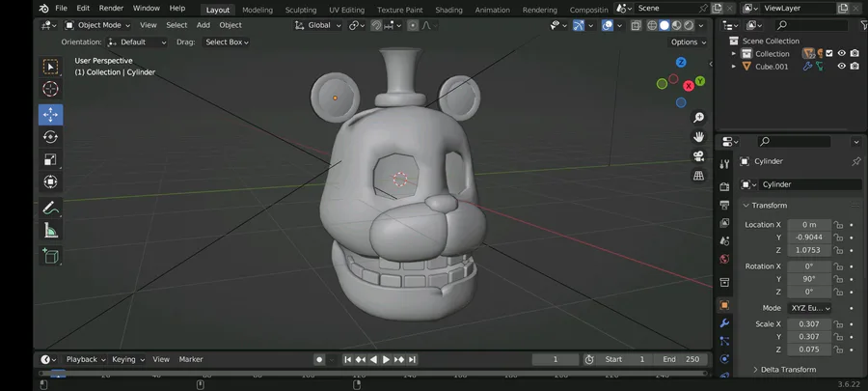The width and height of the screenshot is (868, 391).
Task: Click the pan hand icon
Action: click(698, 137)
